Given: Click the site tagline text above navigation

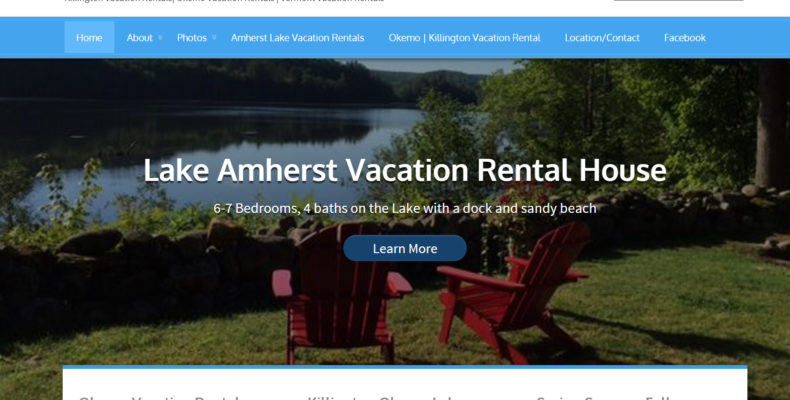Looking at the screenshot, I should (224, 1).
